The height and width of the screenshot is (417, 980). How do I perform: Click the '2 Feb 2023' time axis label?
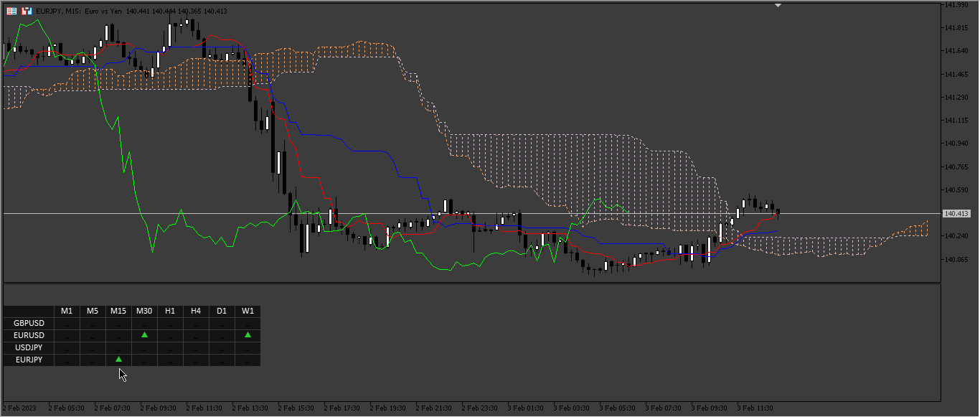[19, 408]
